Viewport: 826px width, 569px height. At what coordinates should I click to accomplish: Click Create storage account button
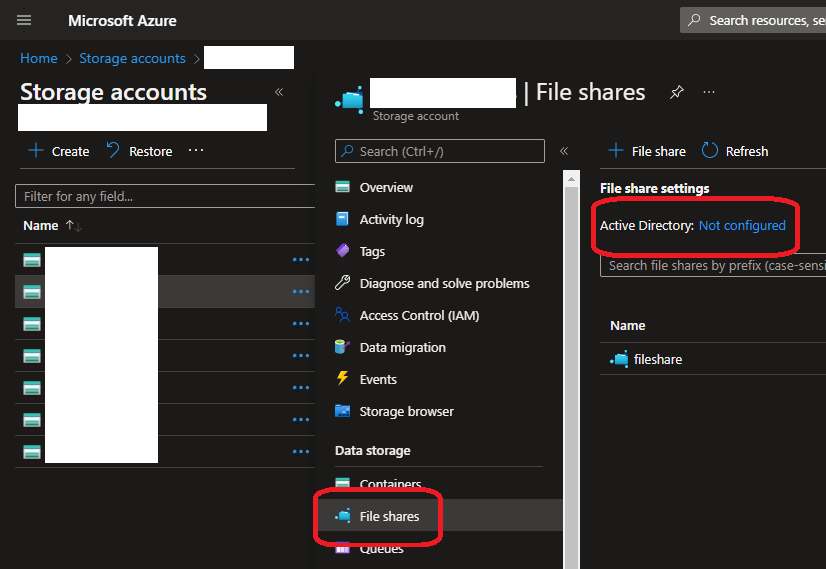click(x=59, y=151)
